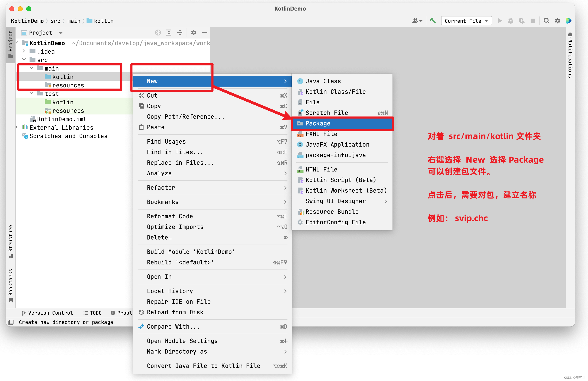Open the Refactor submenu entry

coord(213,188)
